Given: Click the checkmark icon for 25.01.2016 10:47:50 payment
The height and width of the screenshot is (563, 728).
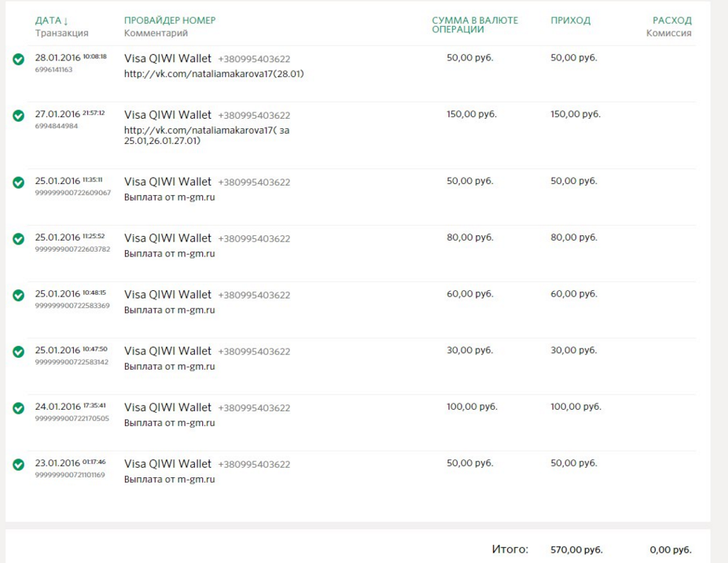Looking at the screenshot, I should click(19, 352).
